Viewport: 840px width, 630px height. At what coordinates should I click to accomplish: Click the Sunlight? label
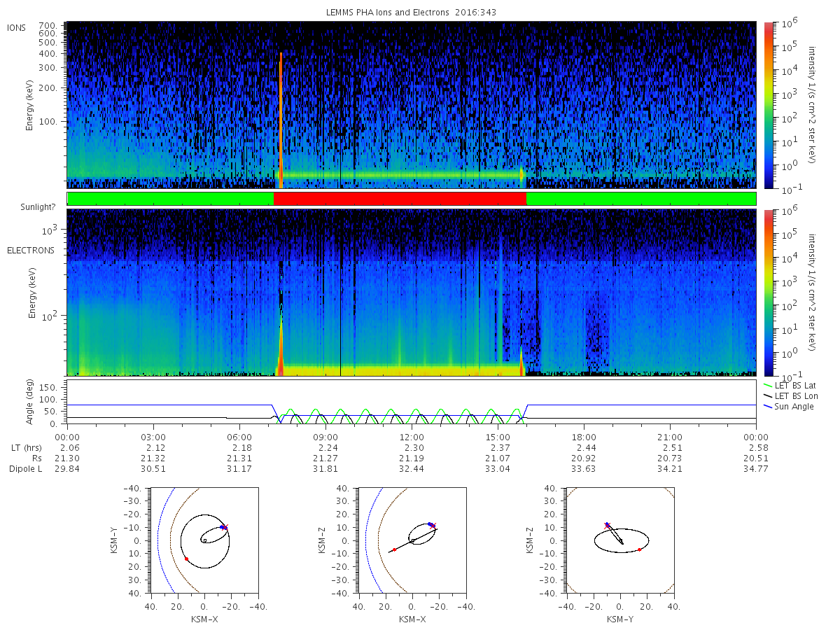36,208
